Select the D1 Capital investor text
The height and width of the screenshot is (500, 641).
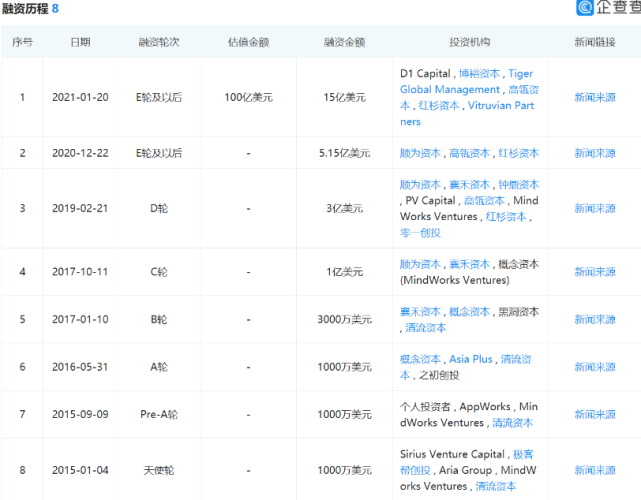[425, 74]
